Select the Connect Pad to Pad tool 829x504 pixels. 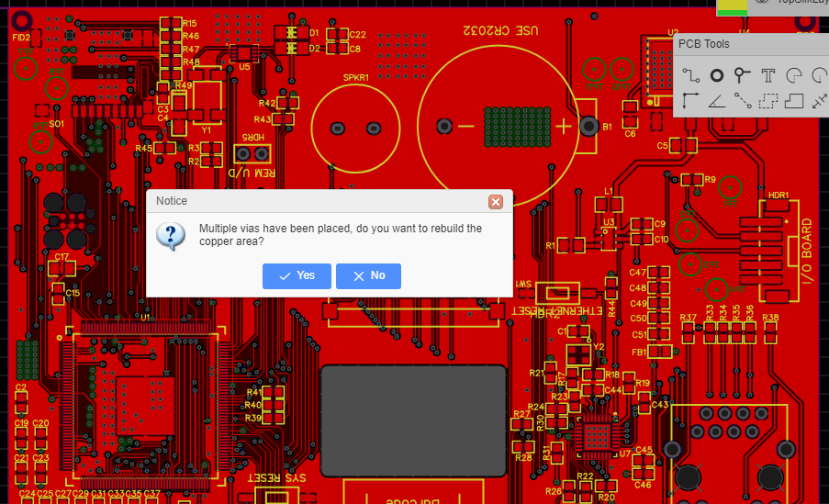click(x=743, y=100)
